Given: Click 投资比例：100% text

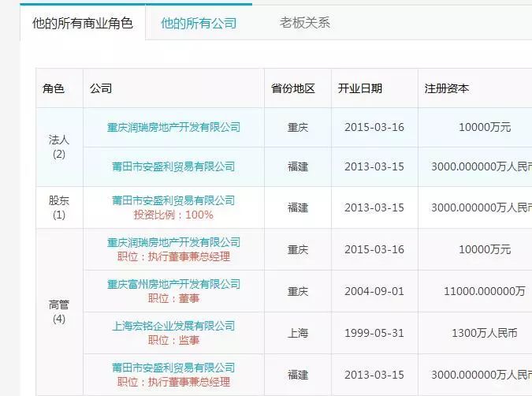Looking at the screenshot, I should point(173,215).
